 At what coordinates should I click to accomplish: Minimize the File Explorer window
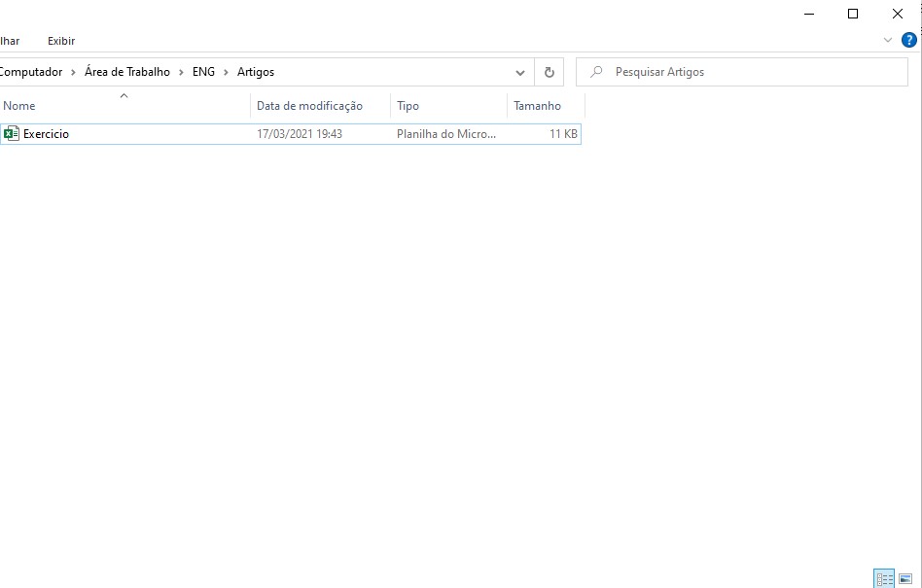tap(808, 14)
